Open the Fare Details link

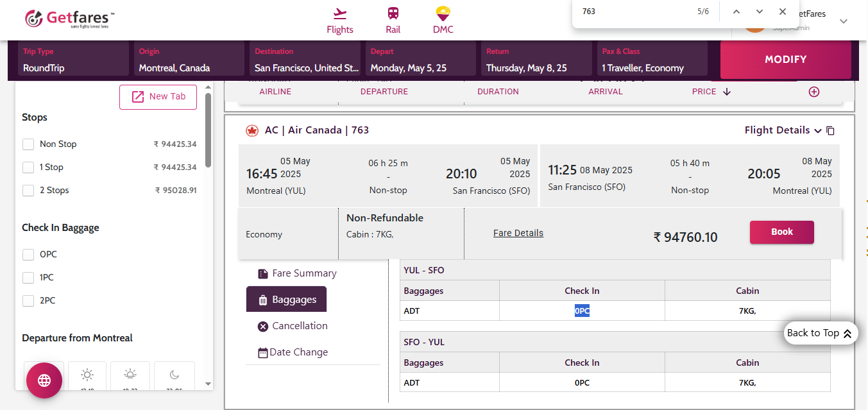click(x=518, y=233)
